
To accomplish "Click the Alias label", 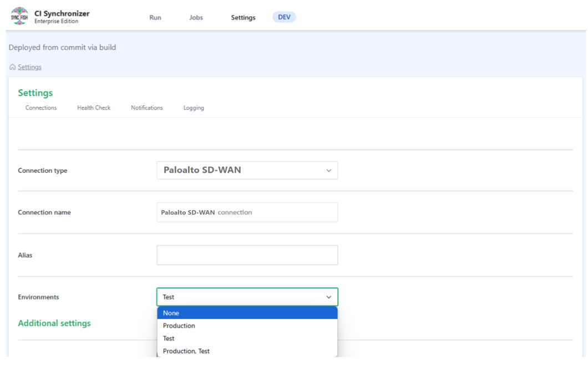I will [25, 255].
